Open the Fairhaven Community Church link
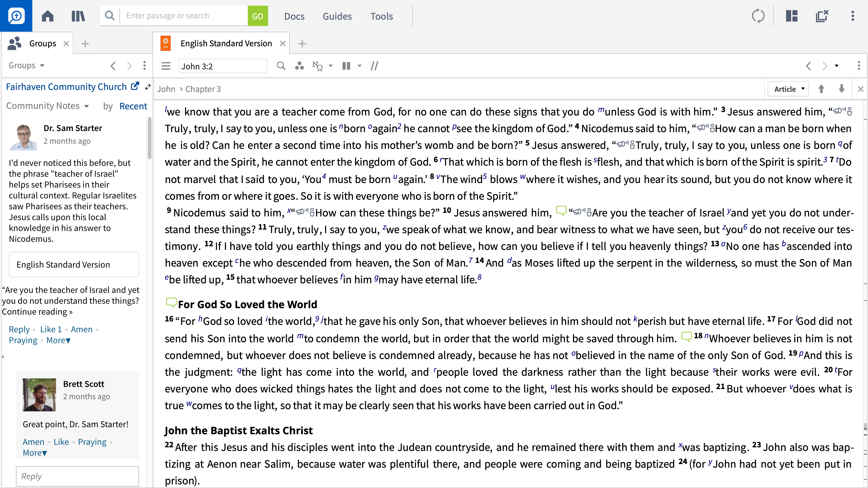Image resolution: width=868 pixels, height=488 pixels. (66, 87)
